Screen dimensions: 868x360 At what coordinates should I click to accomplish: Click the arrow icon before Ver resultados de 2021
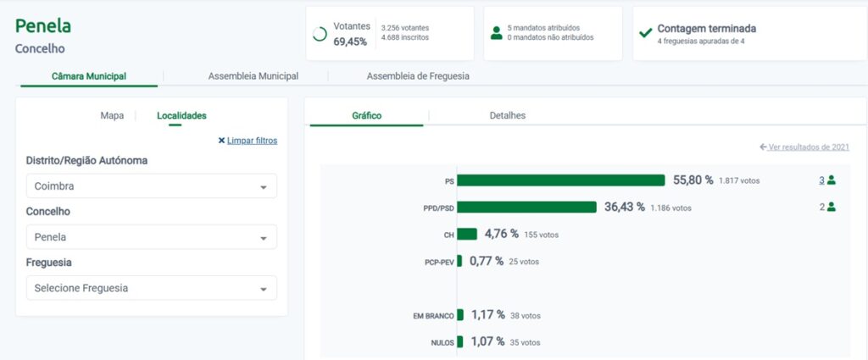click(763, 147)
